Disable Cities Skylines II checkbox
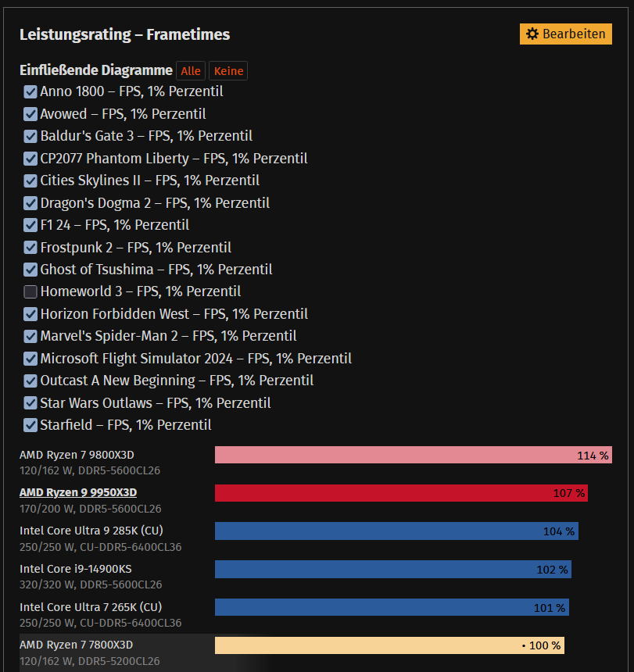This screenshot has height=672, width=634. [30, 181]
